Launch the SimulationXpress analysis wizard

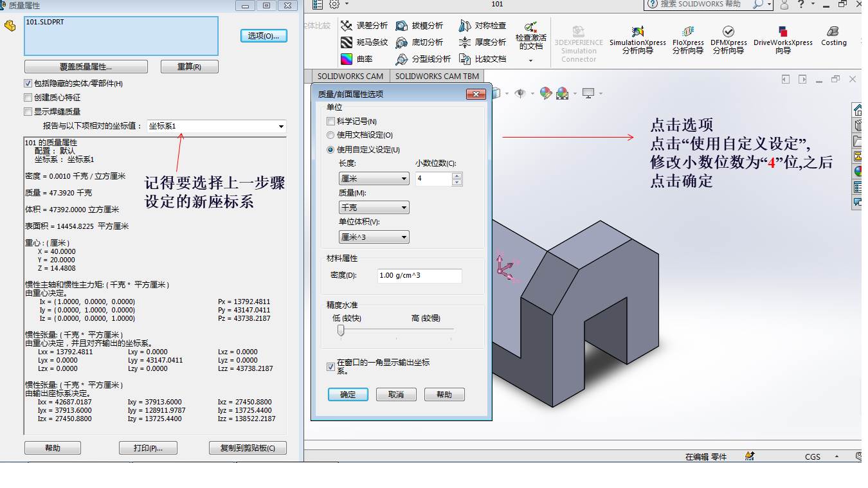pos(637,39)
